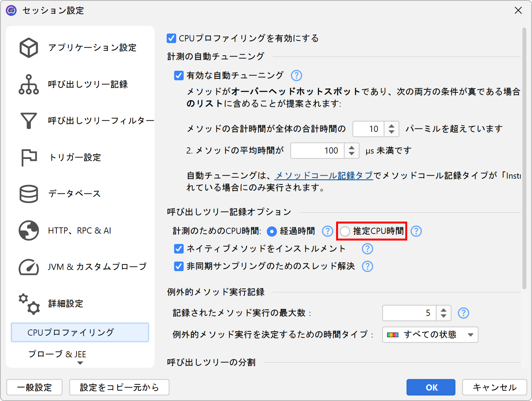Click the JVM & カスタムプローブ gauge icon
This screenshot has height=401, width=532.
[29, 267]
